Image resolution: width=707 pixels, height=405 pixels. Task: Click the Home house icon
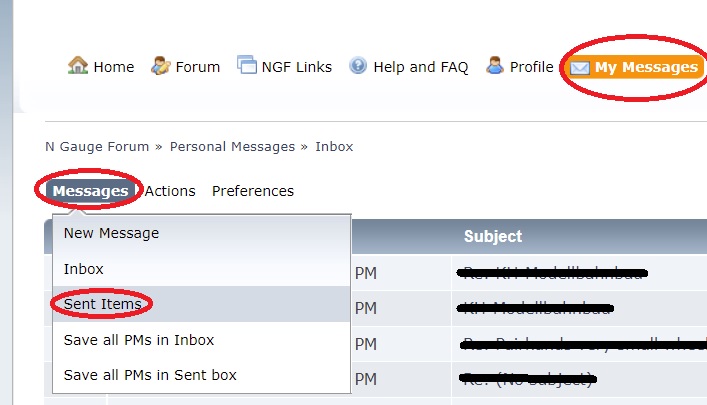pos(78,65)
